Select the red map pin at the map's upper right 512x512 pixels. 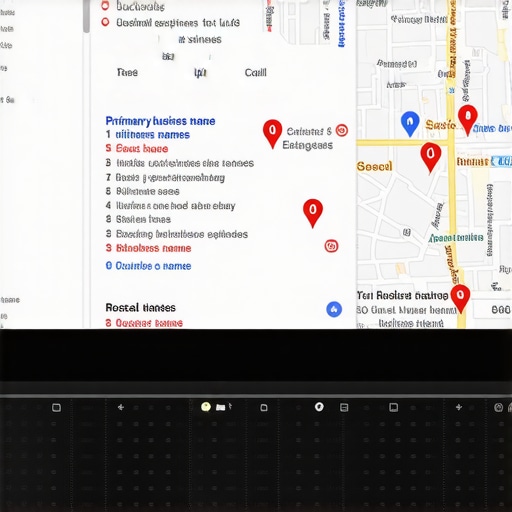click(468, 119)
